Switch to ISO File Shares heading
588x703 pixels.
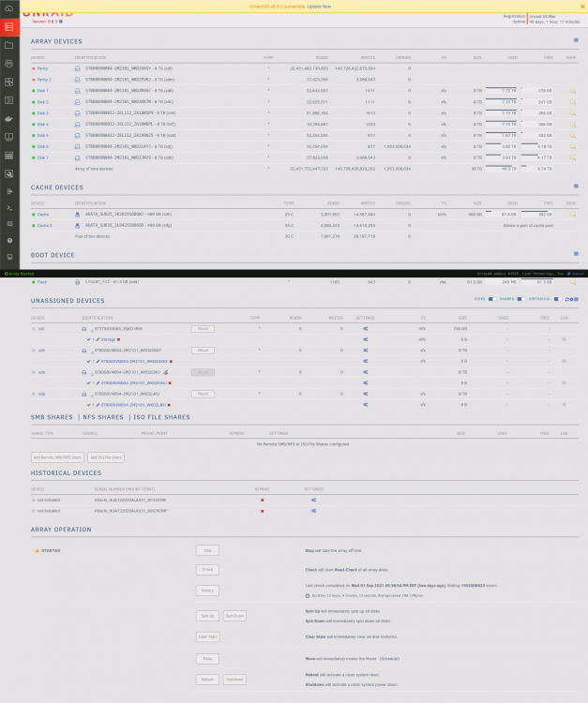(161, 417)
